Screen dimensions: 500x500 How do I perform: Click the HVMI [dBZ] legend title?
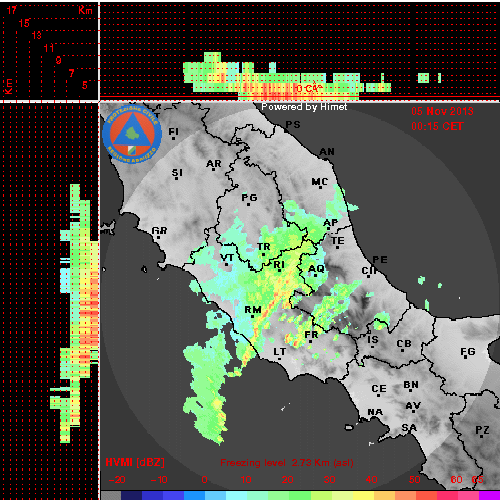tap(135, 462)
